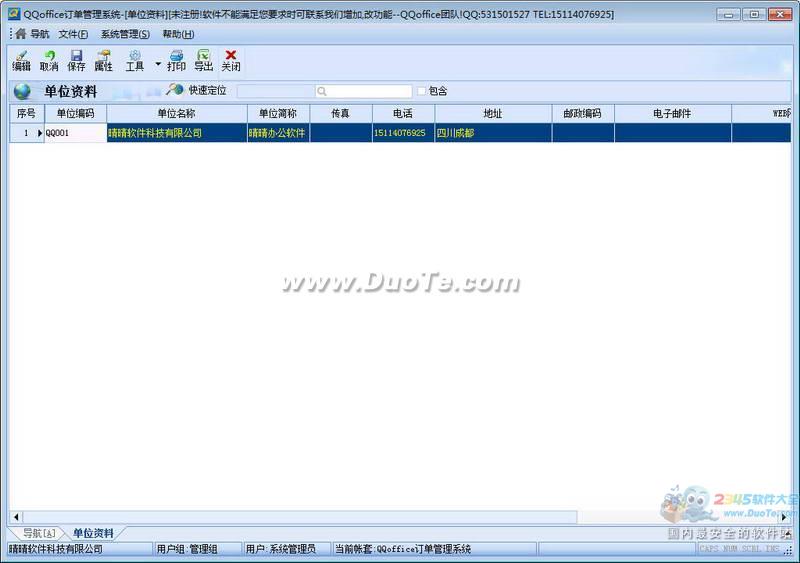Select the phone cell 15114076925

403,133
